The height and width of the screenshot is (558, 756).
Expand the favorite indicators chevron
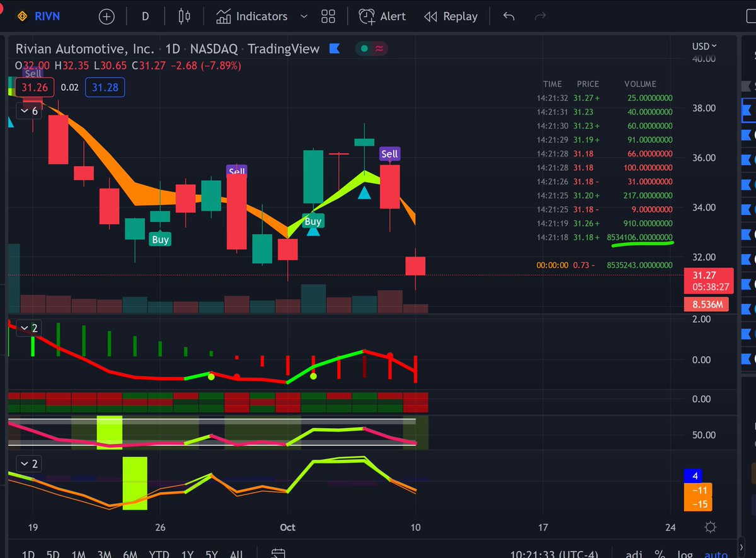point(304,16)
